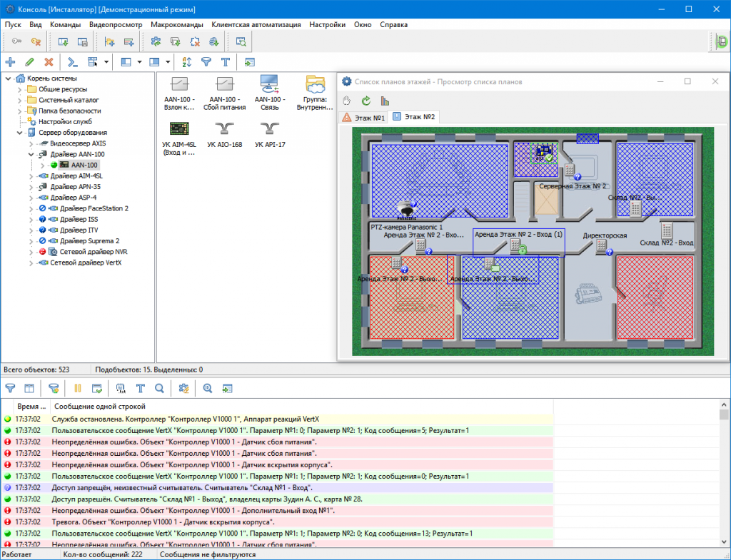
Task: Click the funnel filter icon in object toolbar
Action: click(206, 62)
